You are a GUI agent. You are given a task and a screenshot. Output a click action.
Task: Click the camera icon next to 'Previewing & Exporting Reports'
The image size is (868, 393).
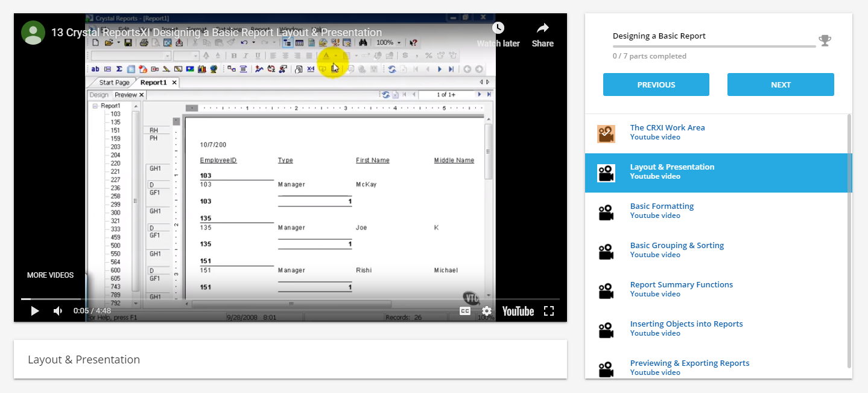(x=606, y=369)
